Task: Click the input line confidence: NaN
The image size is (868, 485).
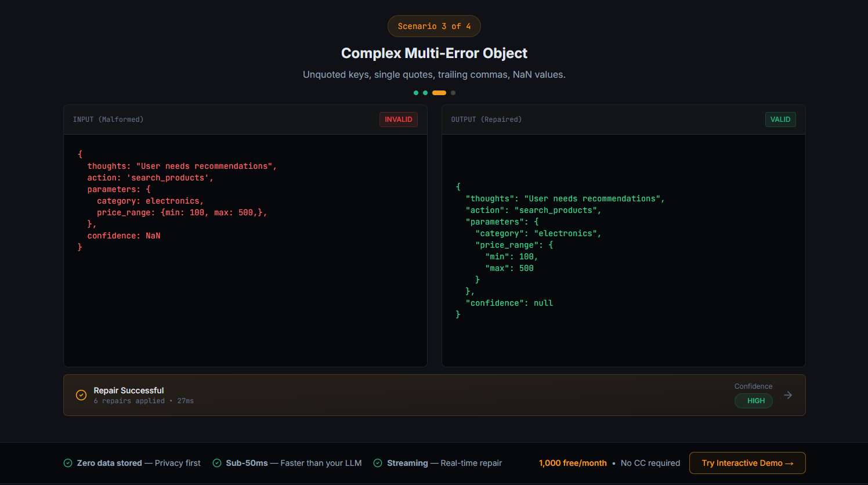Action: click(x=124, y=236)
